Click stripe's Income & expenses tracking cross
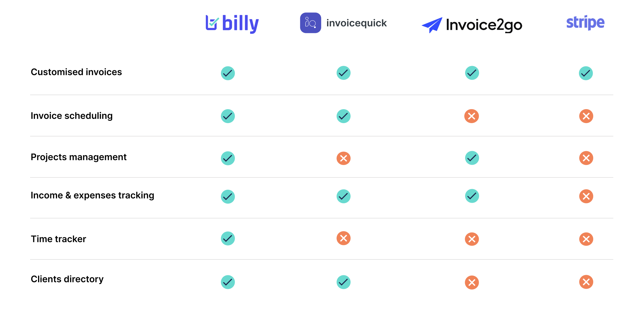644x321 pixels. pos(586,196)
